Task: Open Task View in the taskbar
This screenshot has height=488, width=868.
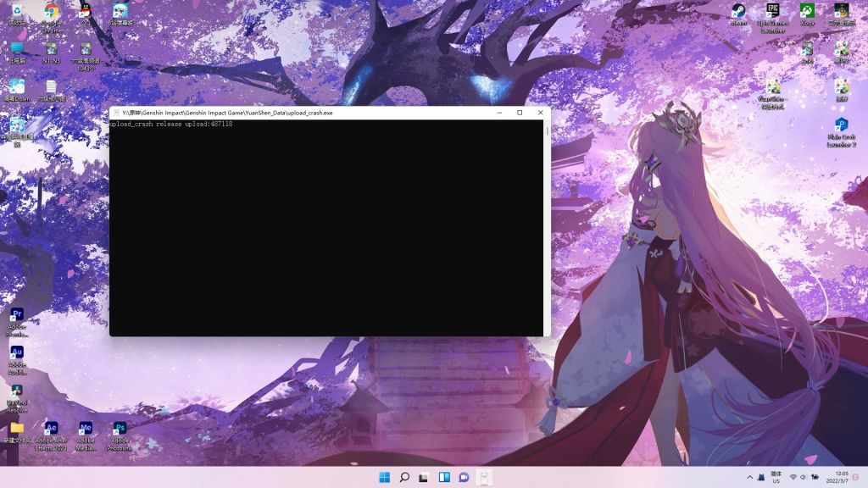Action: pyautogui.click(x=424, y=477)
